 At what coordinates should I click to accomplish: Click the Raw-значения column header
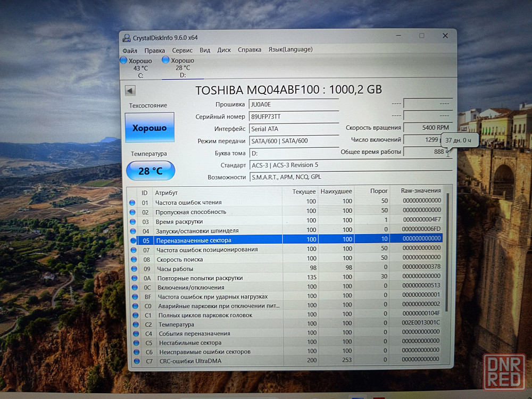[417, 190]
